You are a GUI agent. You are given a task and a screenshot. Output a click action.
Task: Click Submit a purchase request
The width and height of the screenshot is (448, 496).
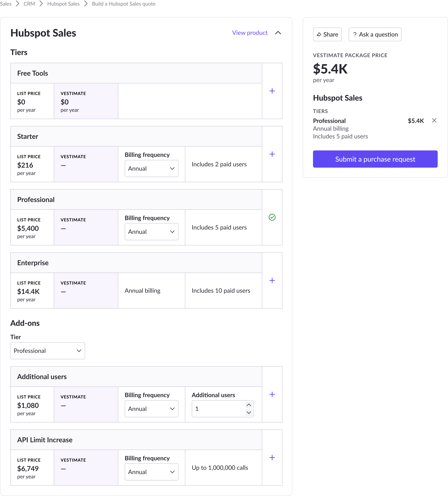375,159
